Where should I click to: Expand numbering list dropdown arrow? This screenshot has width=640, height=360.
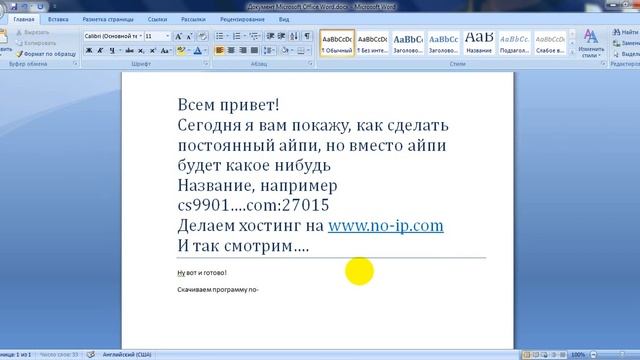click(244, 36)
